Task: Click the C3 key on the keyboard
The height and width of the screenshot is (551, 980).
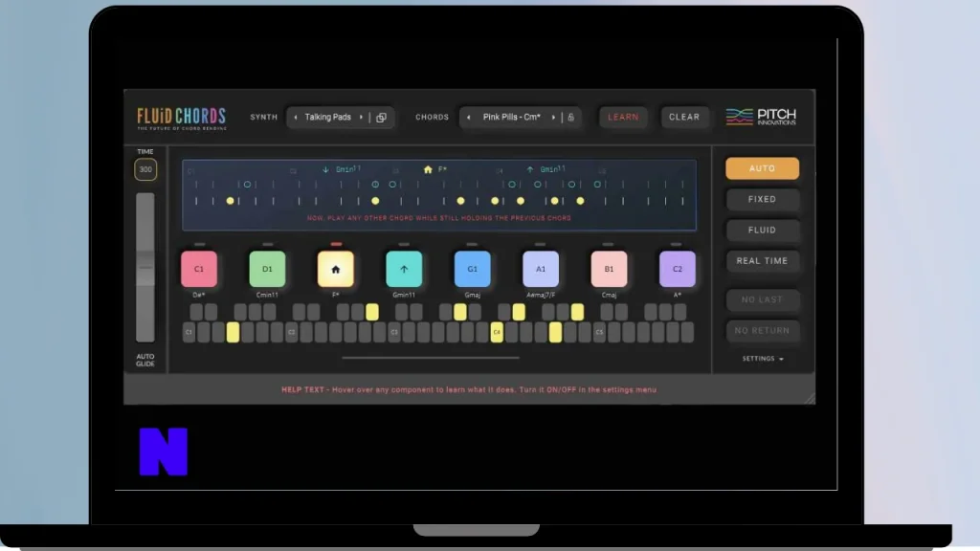Action: 393,332
